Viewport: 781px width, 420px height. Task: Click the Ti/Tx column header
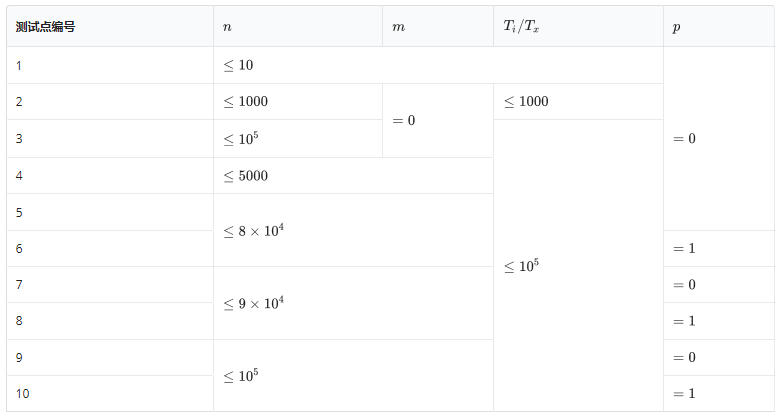click(x=521, y=27)
